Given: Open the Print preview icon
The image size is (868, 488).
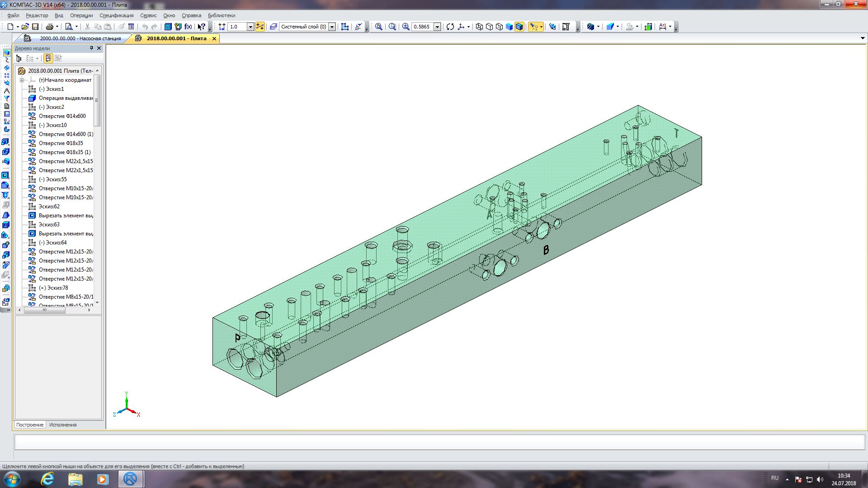Looking at the screenshot, I should [x=69, y=27].
